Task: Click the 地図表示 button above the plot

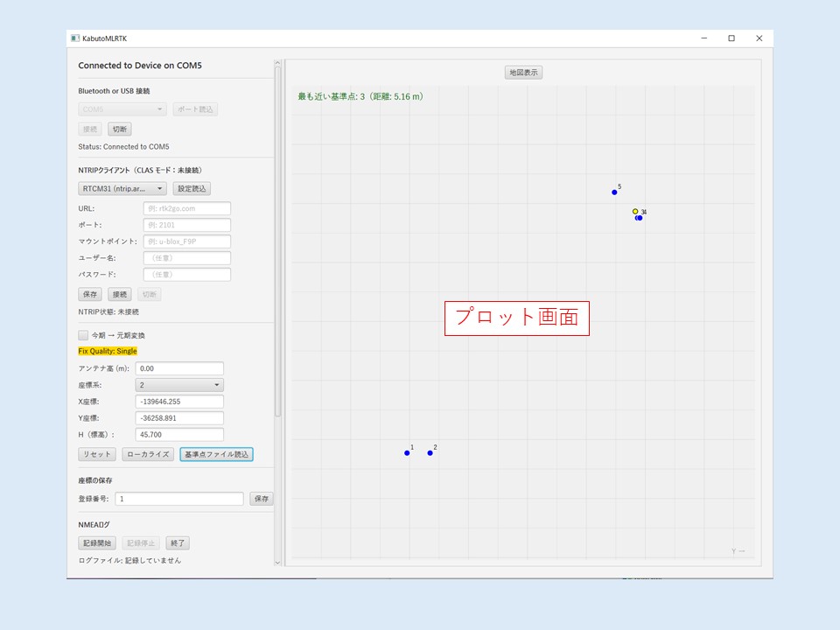Action: 523,73
